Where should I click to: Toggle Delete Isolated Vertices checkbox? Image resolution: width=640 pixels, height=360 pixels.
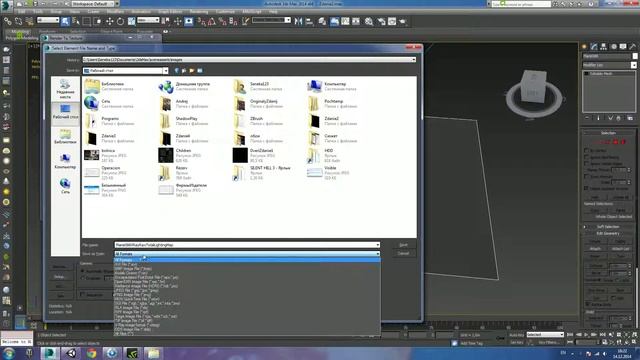(x=587, y=189)
